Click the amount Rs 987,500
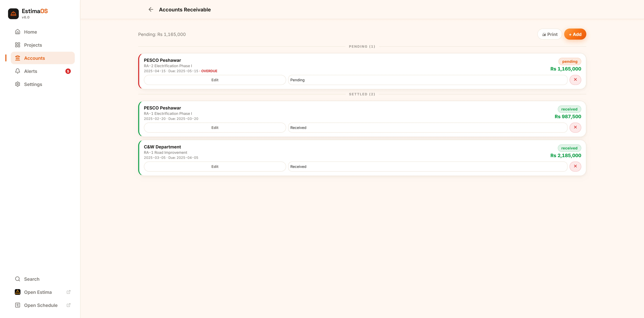The height and width of the screenshot is (318, 644). [x=568, y=117]
